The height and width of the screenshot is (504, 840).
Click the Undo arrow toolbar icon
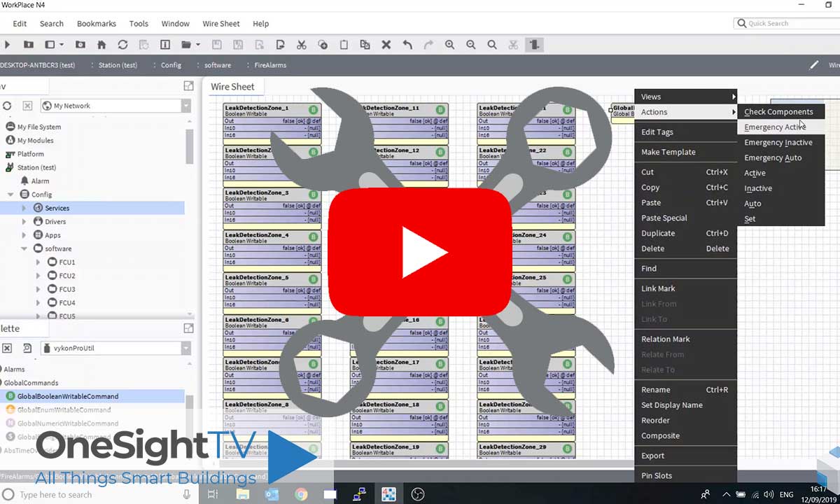tap(407, 45)
